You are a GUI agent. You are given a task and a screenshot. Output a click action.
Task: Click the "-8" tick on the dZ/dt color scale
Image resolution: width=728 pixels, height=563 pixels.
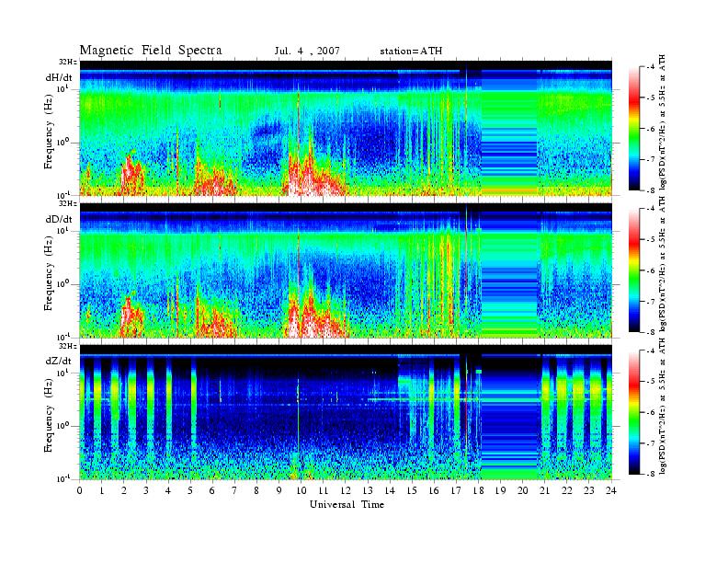[x=651, y=474]
